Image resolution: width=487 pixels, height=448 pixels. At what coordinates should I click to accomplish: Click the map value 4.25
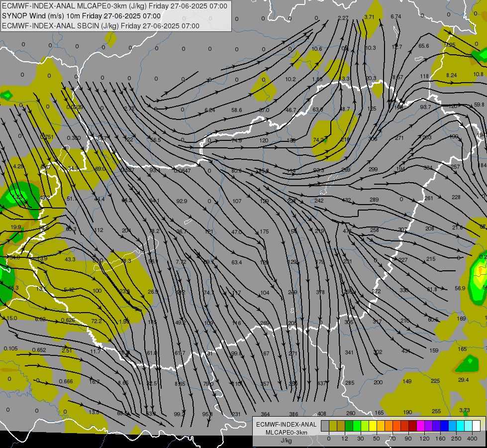point(18,166)
